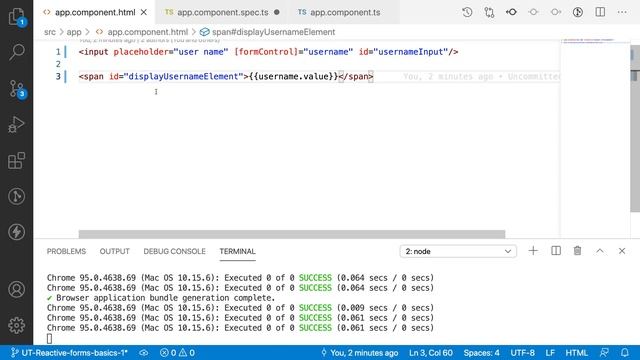Change indentation via Spaces: 4

click(481, 353)
